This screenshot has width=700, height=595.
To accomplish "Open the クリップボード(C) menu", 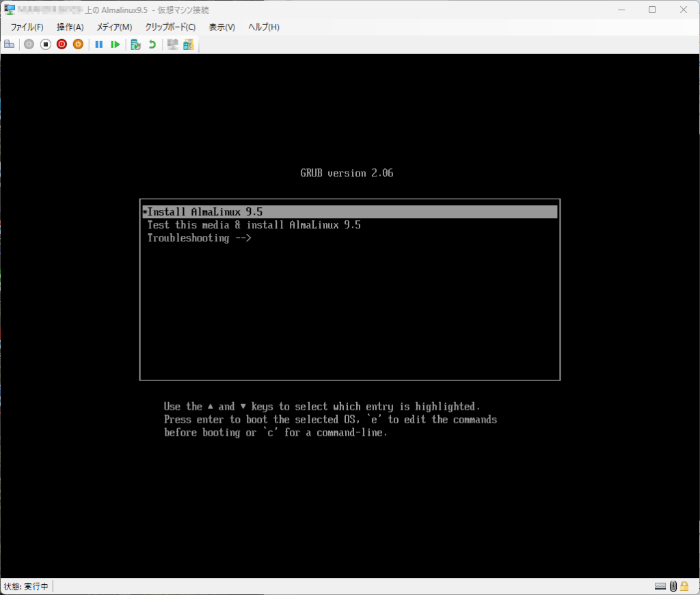I will click(170, 27).
